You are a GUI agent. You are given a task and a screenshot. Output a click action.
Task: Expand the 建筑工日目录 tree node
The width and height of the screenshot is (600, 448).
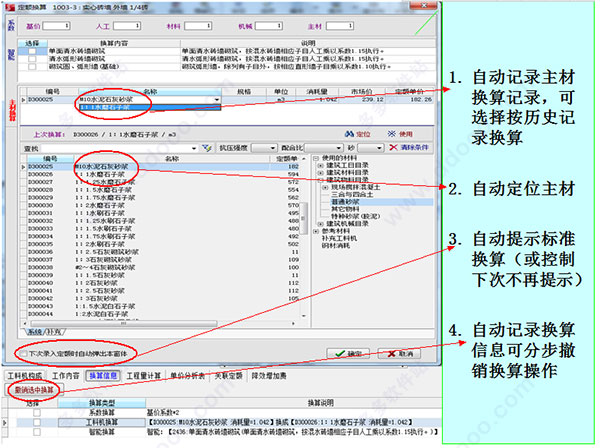point(321,165)
